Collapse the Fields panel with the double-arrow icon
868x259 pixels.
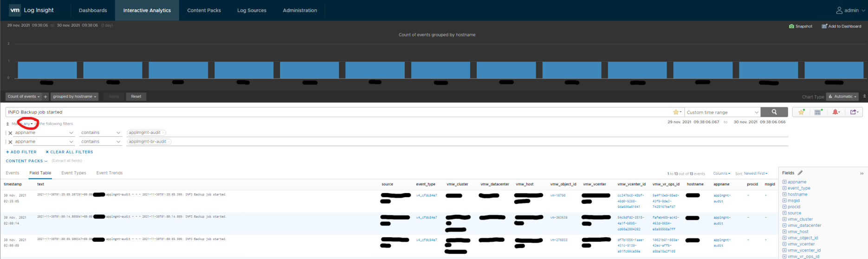[x=862, y=173]
